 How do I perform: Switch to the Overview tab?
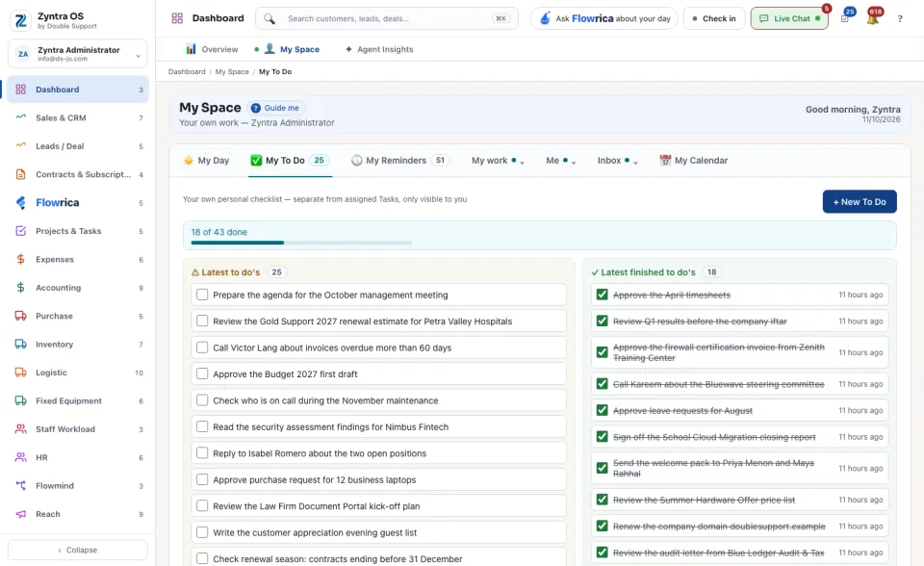[212, 49]
